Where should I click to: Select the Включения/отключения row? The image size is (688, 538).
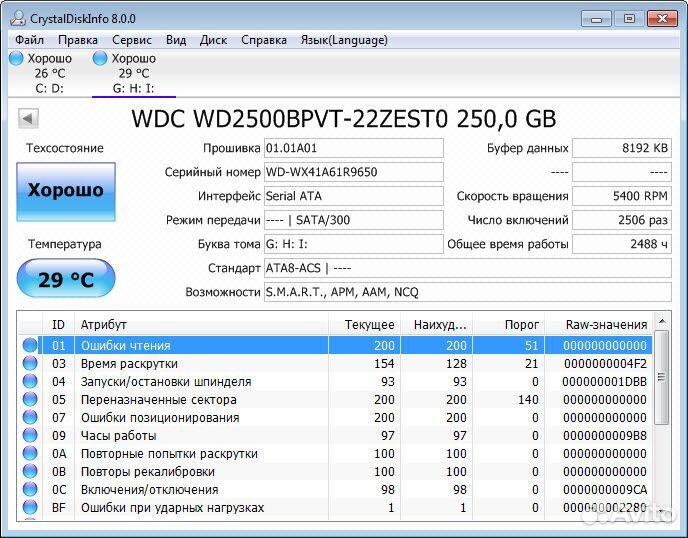(336, 489)
